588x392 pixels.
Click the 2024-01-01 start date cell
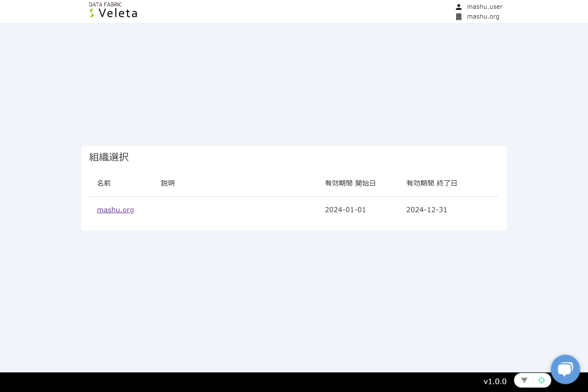coord(345,210)
